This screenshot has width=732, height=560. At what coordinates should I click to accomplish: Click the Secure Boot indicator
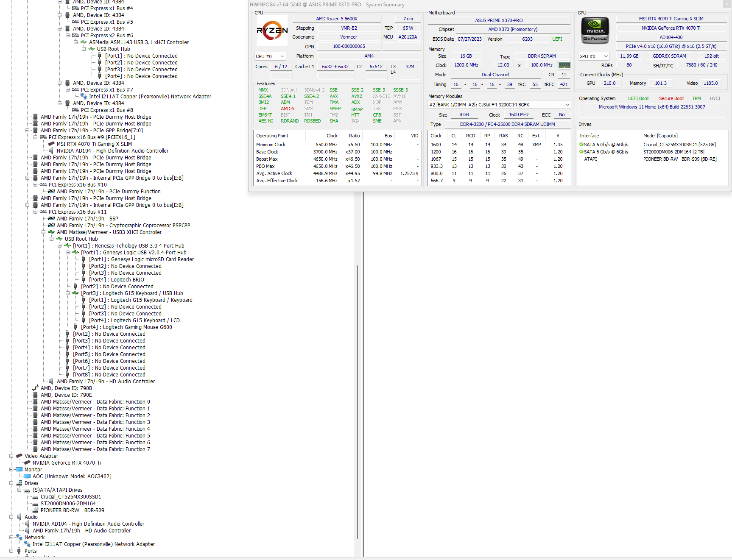pyautogui.click(x=671, y=98)
